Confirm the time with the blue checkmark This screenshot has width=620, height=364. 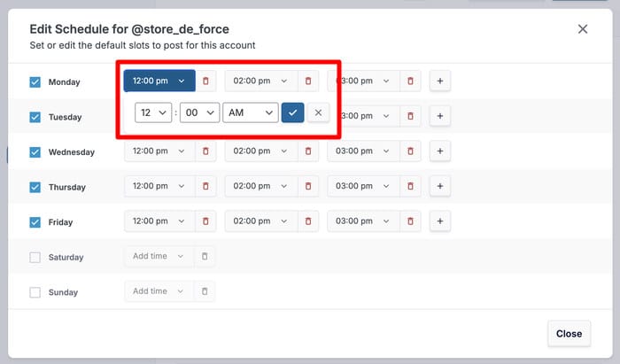click(x=292, y=112)
